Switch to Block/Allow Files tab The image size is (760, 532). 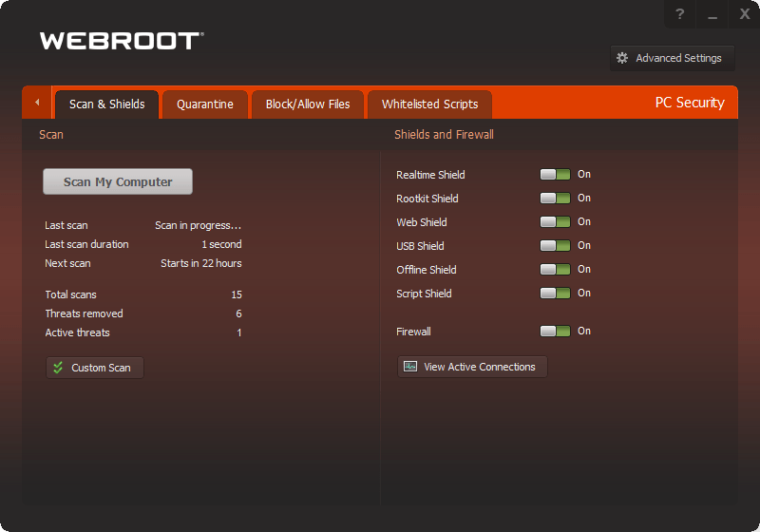(308, 104)
